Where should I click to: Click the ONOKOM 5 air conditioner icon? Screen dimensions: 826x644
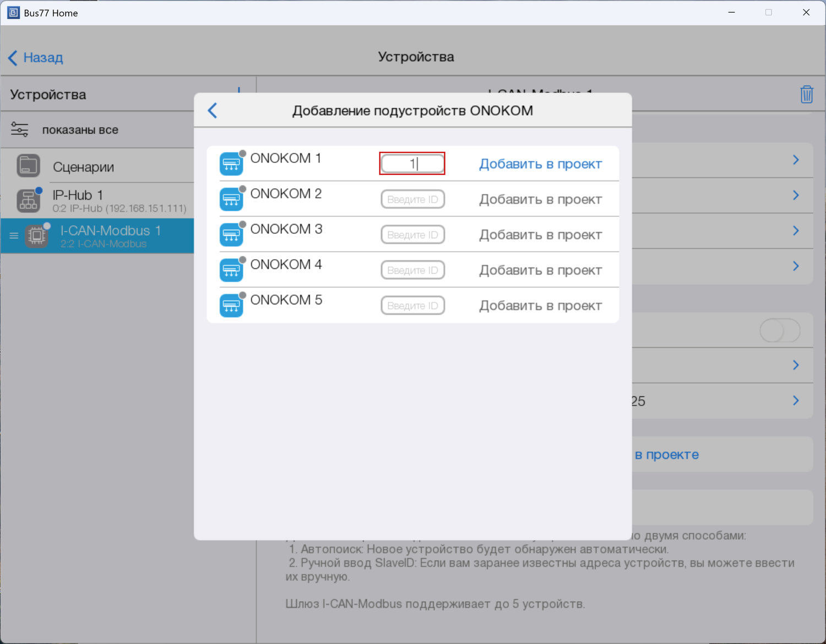point(231,305)
